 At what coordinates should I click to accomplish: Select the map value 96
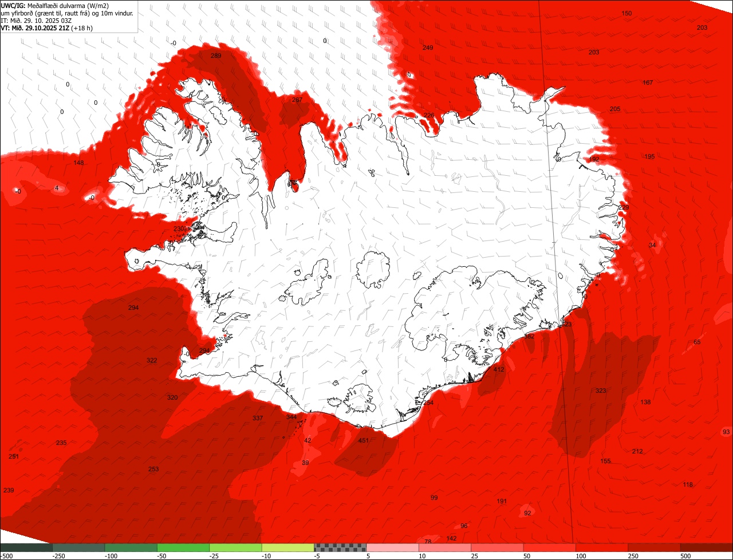[464, 526]
